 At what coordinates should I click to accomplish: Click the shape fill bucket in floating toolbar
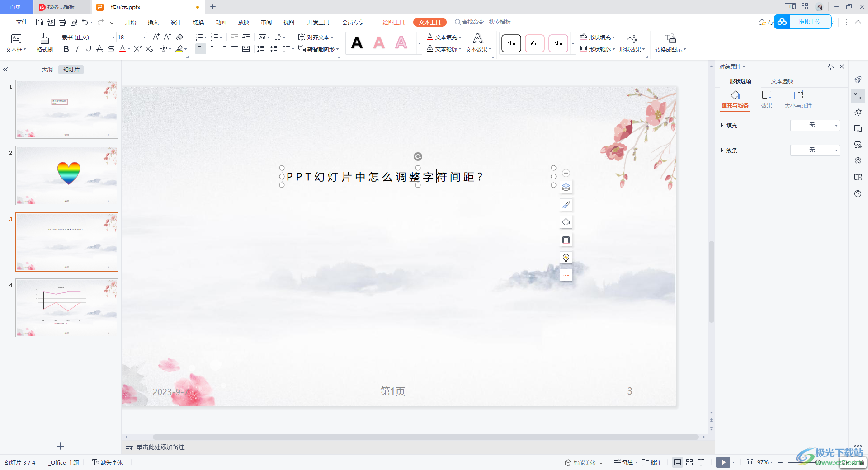coord(566,222)
